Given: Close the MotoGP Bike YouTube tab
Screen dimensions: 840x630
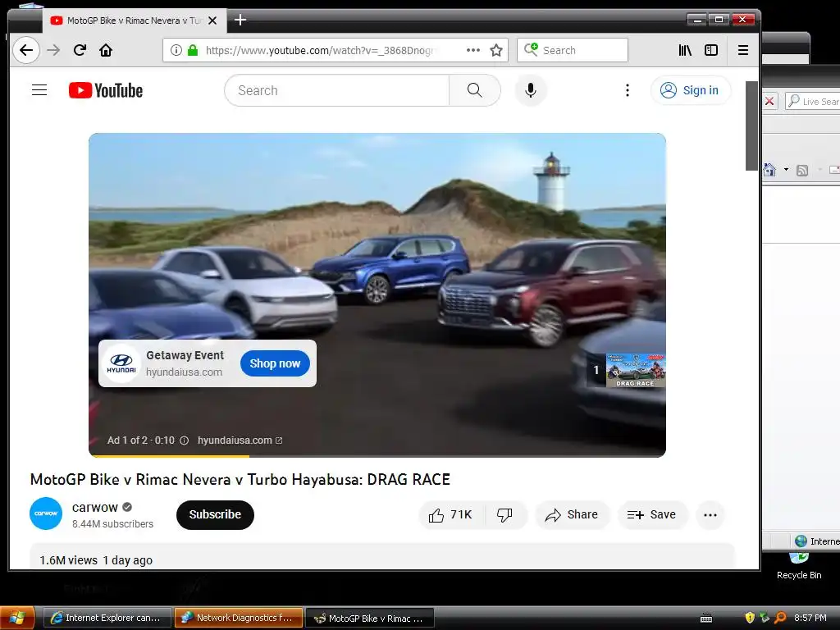Looking at the screenshot, I should tap(212, 21).
